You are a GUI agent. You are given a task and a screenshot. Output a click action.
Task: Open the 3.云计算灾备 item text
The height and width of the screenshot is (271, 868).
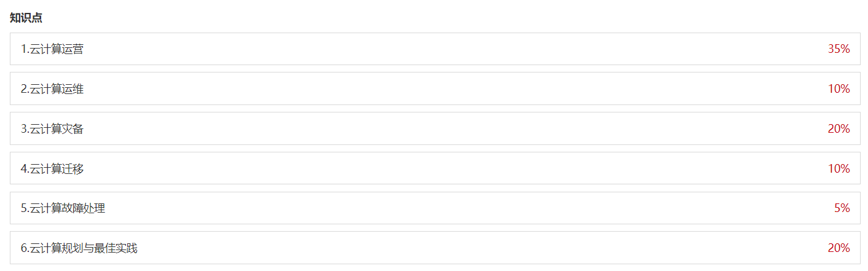(x=52, y=129)
